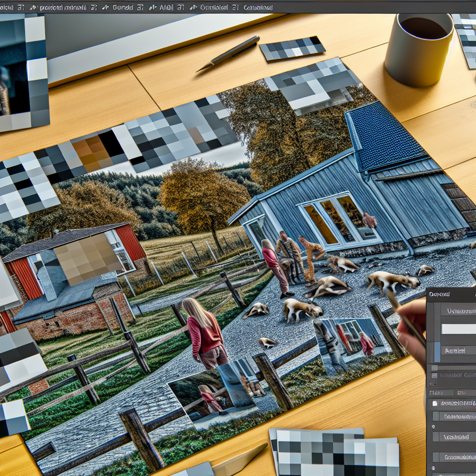Toggle the second small checkbox in panel's middle section

tap(434, 375)
